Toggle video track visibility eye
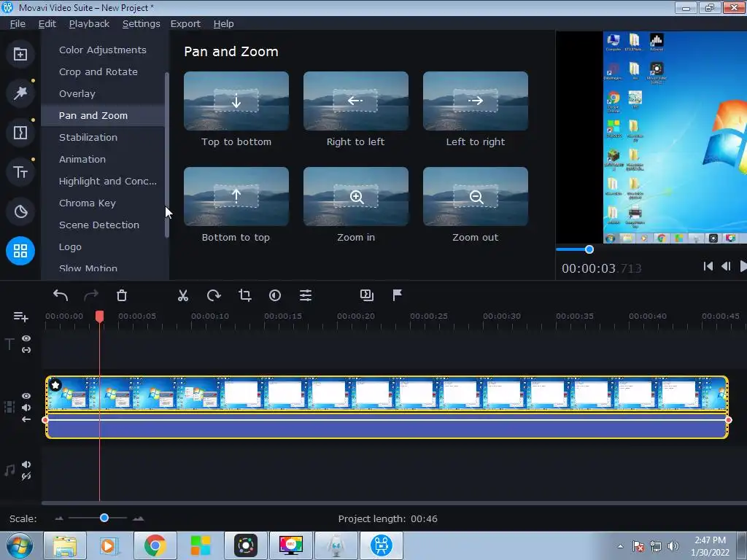 pyautogui.click(x=26, y=396)
